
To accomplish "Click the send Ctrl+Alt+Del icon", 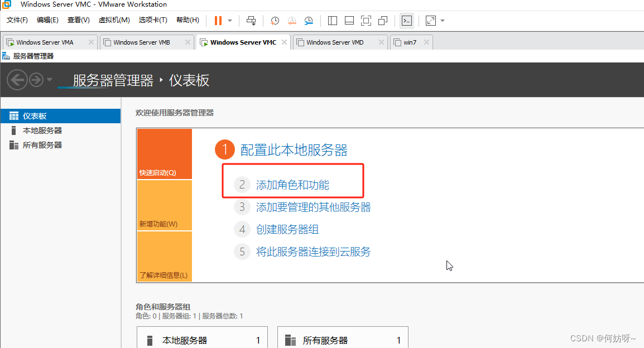I will pos(251,21).
